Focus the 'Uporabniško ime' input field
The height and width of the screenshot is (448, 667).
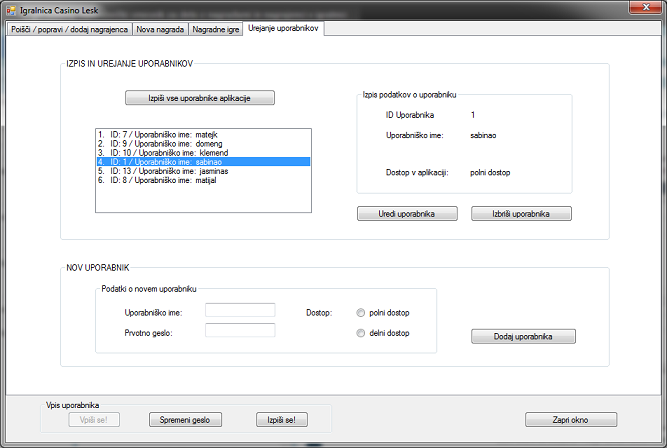(x=240, y=311)
